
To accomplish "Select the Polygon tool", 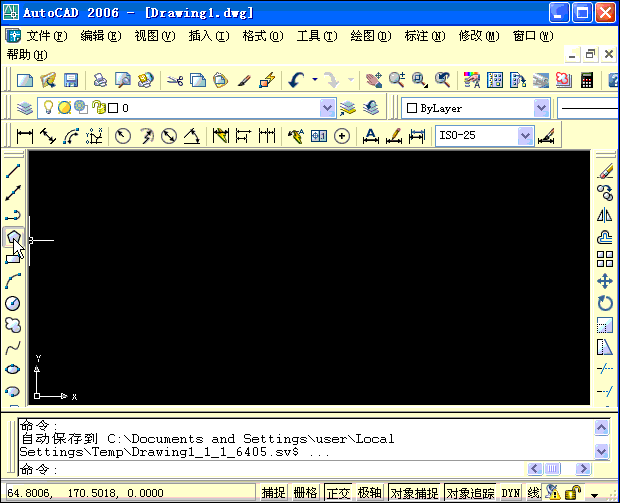I will pyautogui.click(x=13, y=237).
